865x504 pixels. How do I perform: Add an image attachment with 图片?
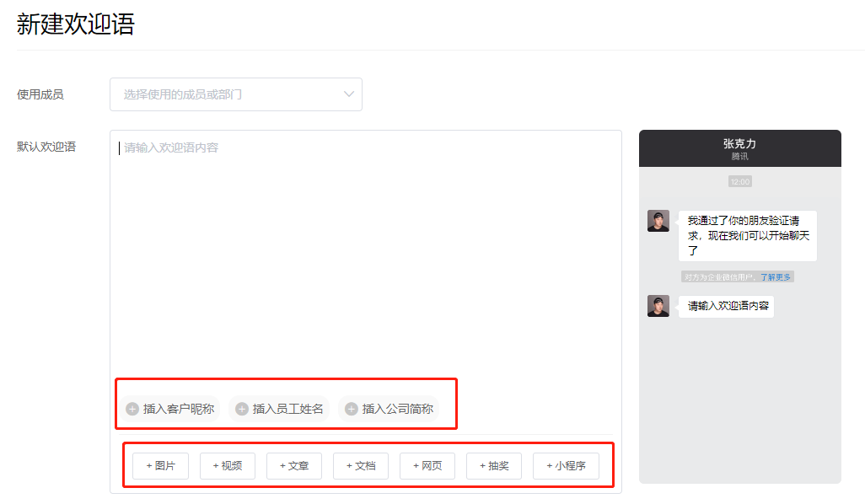(160, 466)
